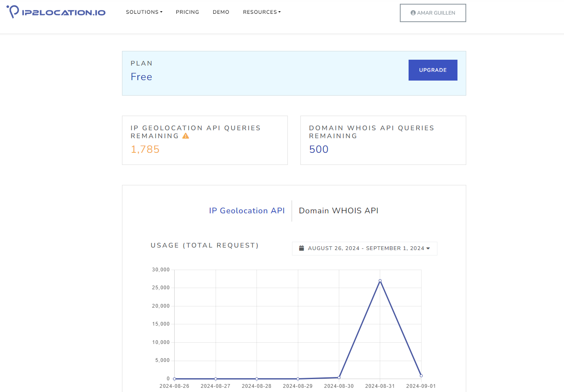This screenshot has width=564, height=392.
Task: Click the warning triangle icon beside queries remaining
Action: 186,136
